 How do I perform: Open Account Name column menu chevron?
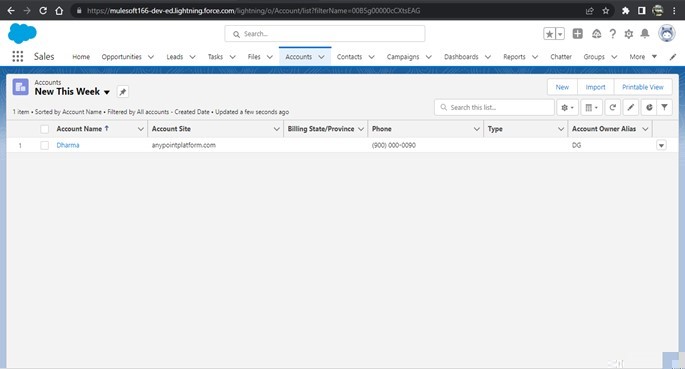coord(141,129)
